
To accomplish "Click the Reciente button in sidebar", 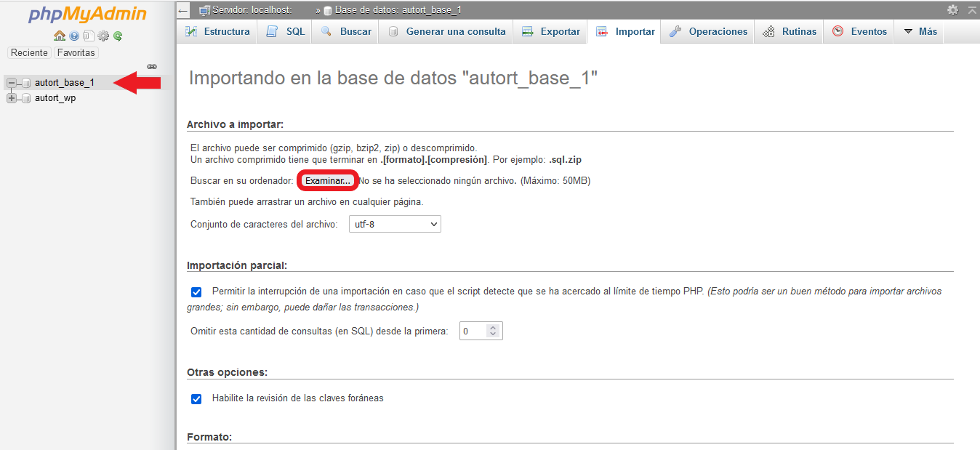I will tap(30, 53).
